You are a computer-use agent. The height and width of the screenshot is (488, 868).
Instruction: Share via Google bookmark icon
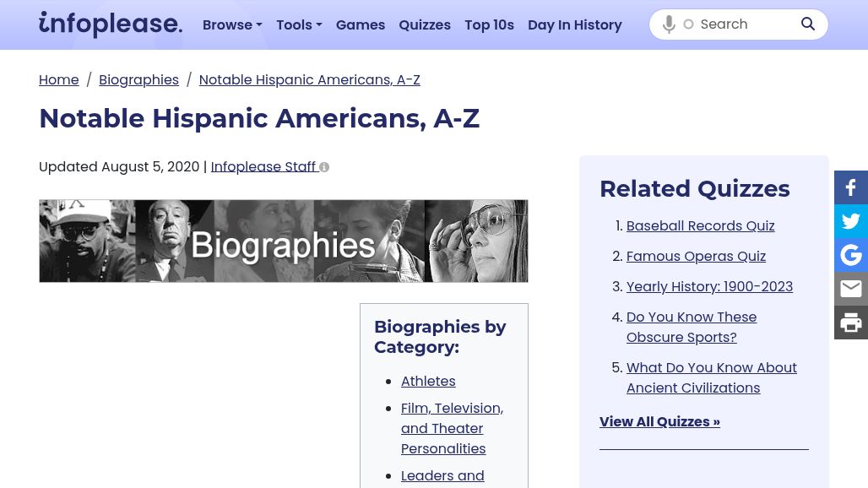(850, 255)
